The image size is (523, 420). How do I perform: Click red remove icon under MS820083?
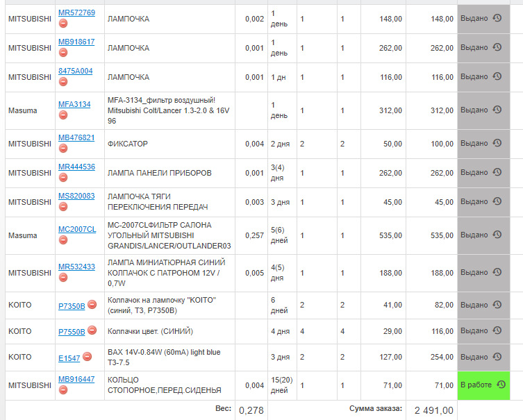(x=63, y=207)
